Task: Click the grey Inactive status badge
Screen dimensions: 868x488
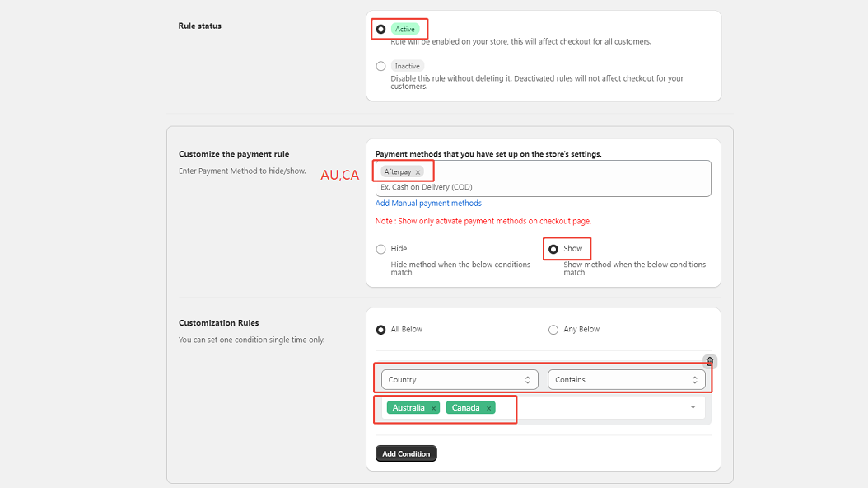Action: coord(407,66)
